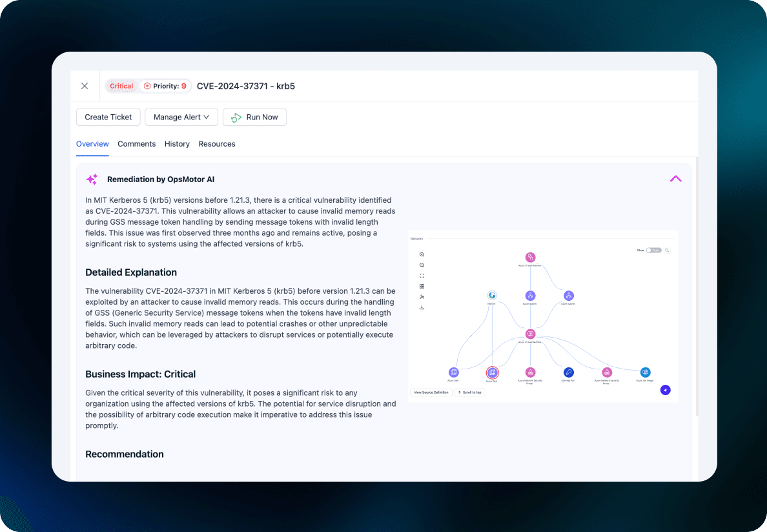Viewport: 767px width, 532px height.
Task: Close the CVE-2024-37371 alert panel
Action: (x=85, y=86)
